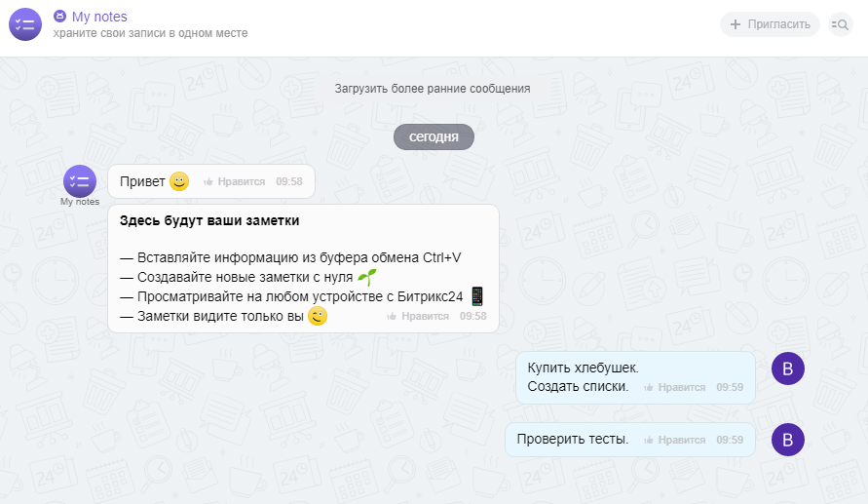Screen dimensions: 868x504
Task: Click the My notes chat avatar in header
Action: tap(25, 24)
